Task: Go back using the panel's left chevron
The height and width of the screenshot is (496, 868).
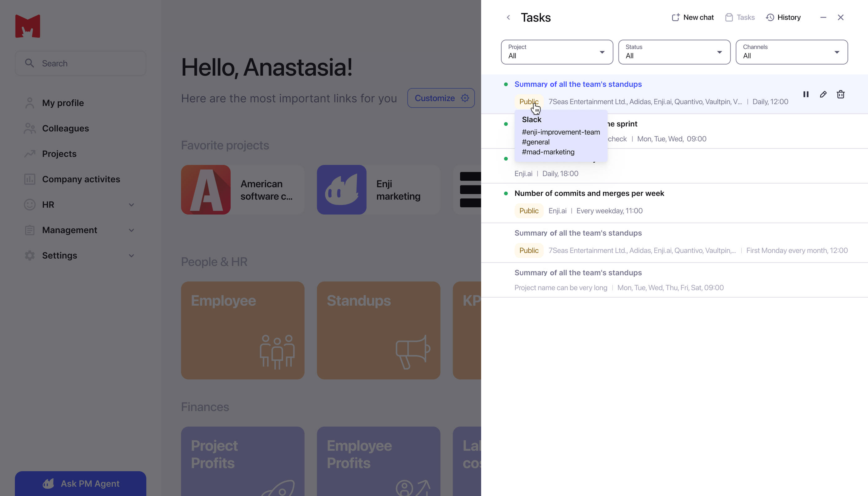Action: [x=508, y=17]
